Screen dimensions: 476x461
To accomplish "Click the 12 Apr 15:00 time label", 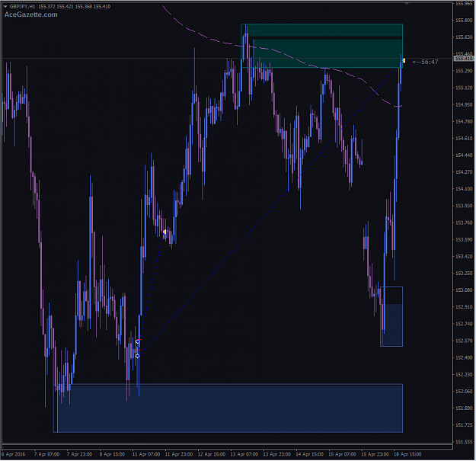I will click(x=212, y=454).
